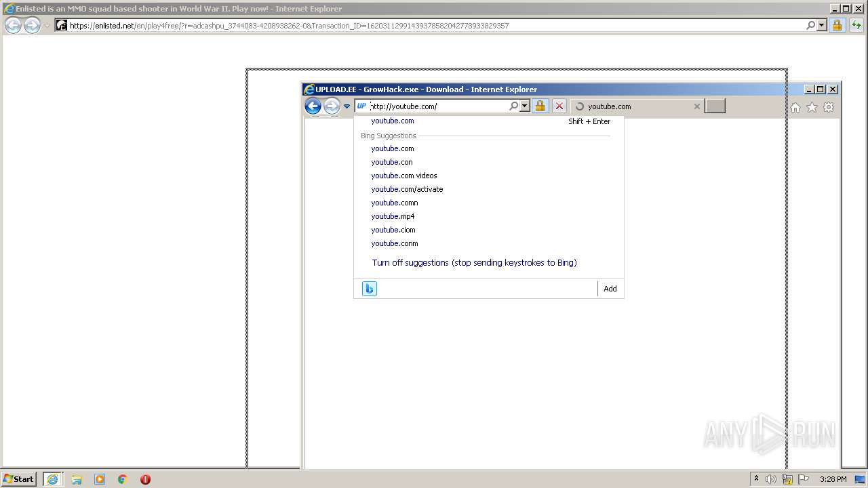Click the lock icon in Enlisted window
The image size is (868, 488).
[837, 25]
